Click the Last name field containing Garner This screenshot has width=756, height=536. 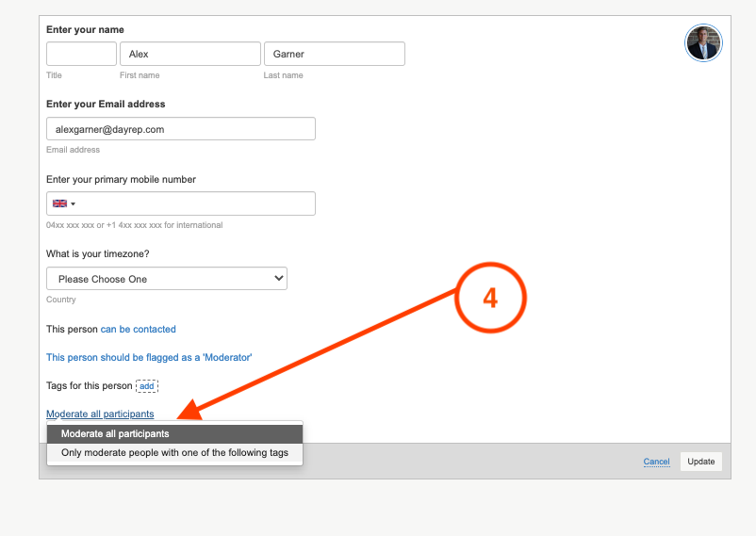tap(334, 54)
